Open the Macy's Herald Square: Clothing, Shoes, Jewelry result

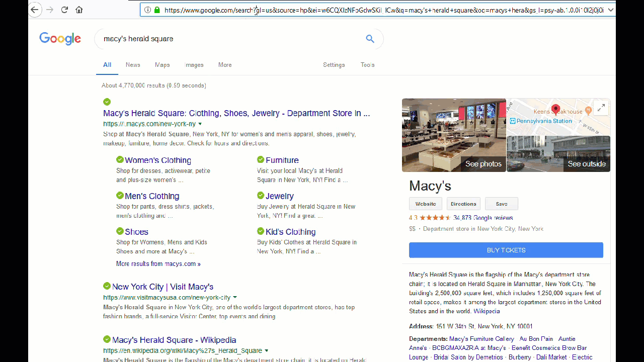236,113
